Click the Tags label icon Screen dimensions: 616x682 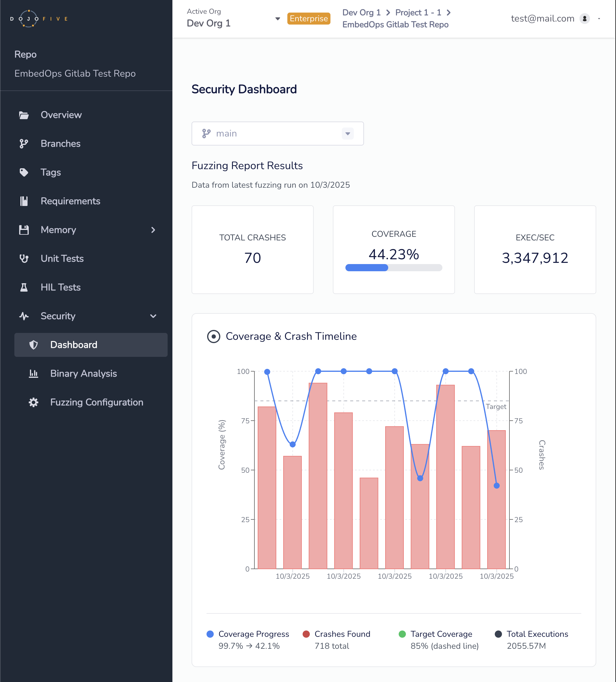(x=24, y=172)
